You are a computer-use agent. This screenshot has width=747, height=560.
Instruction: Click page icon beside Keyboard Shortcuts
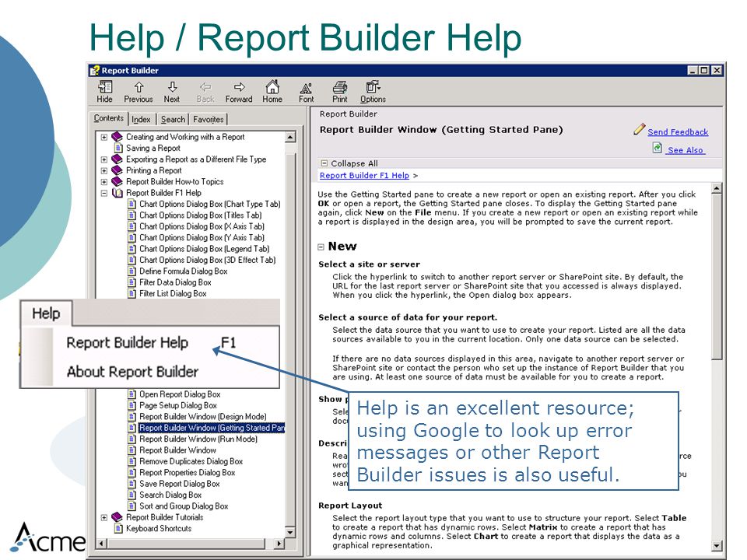tap(118, 528)
